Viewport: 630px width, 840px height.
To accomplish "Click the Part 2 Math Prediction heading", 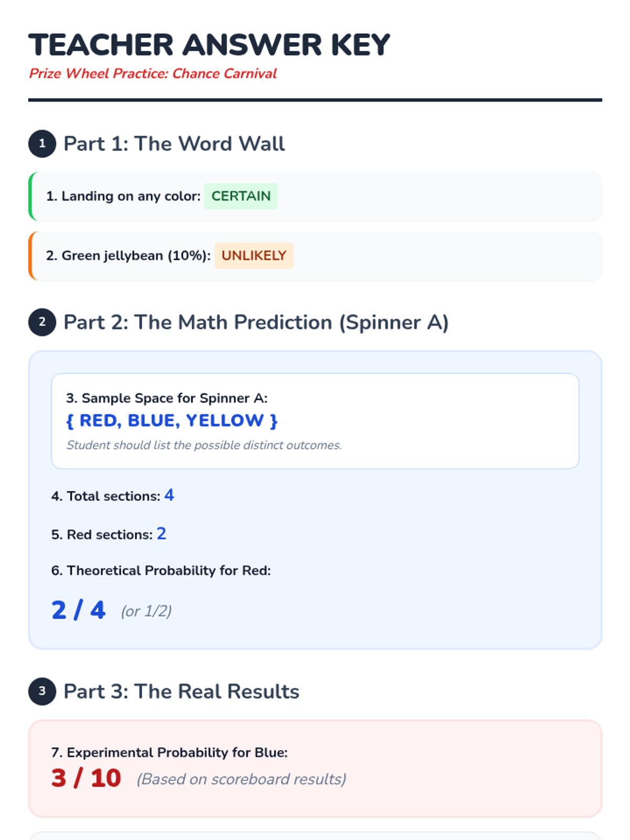I will tap(256, 322).
